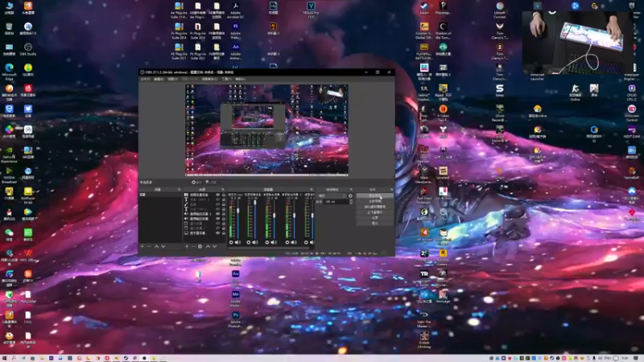Click Properties button below the preview
644x362 pixels.
(196, 183)
